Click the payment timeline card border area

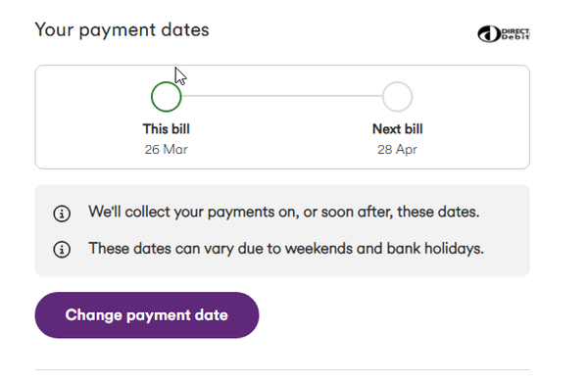click(282, 117)
